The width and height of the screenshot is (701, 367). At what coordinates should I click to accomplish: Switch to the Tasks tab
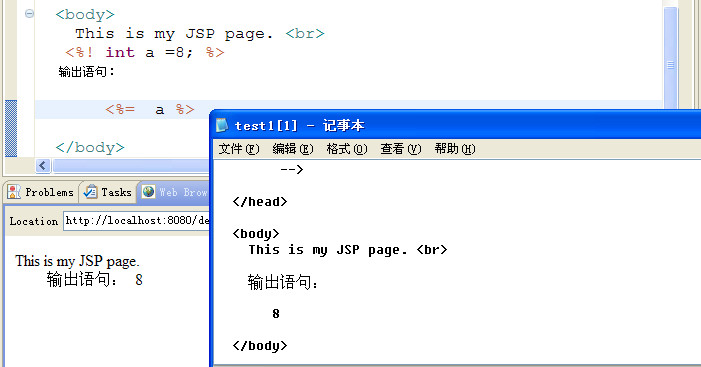[x=108, y=192]
